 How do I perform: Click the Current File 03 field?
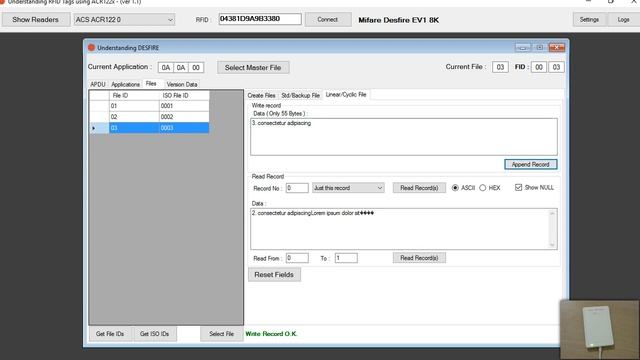500,67
